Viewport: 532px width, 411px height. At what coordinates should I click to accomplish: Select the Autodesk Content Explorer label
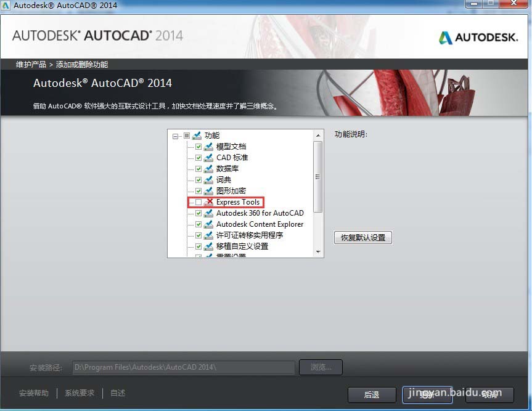[x=260, y=224]
